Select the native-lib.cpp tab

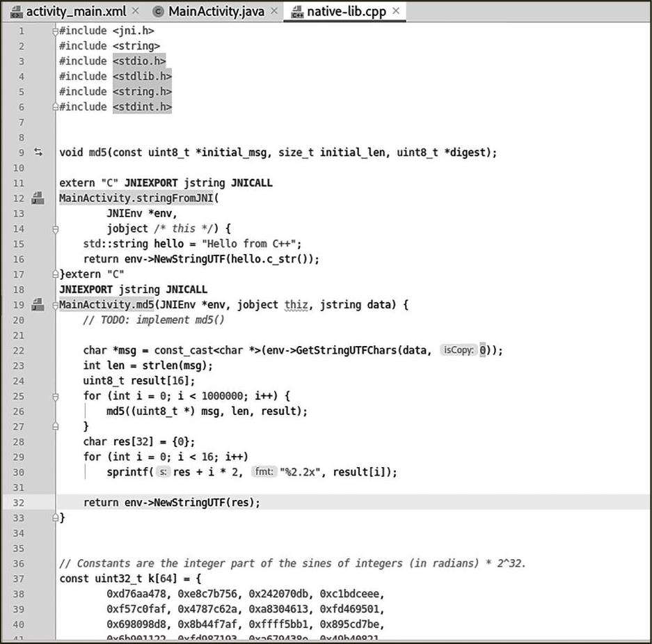pyautogui.click(x=346, y=12)
